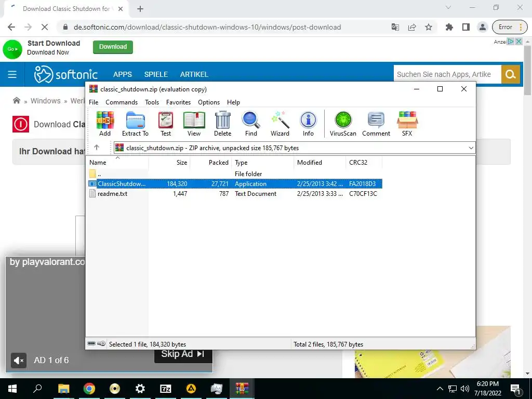This screenshot has height=399, width=532.
Task: Click the green Download ad button
Action: [x=113, y=47]
